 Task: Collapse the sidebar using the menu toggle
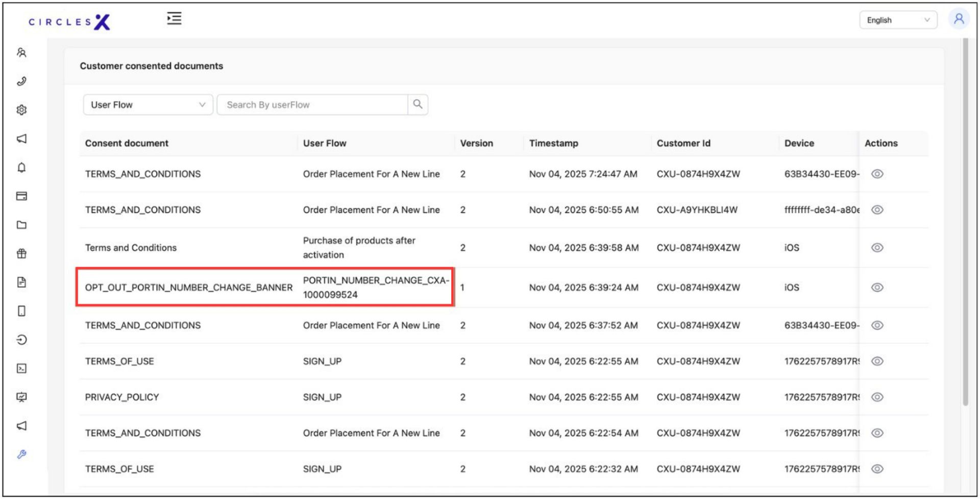[174, 18]
